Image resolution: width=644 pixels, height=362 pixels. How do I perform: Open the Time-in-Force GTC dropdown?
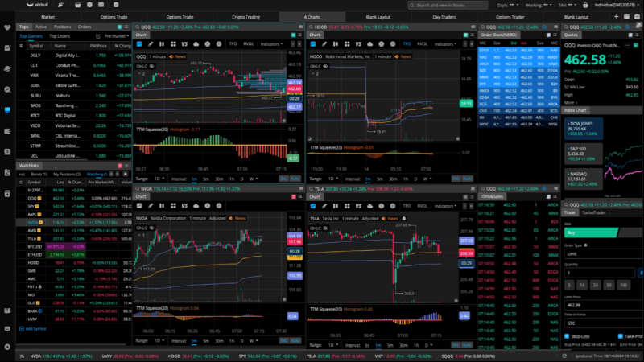[603, 323]
